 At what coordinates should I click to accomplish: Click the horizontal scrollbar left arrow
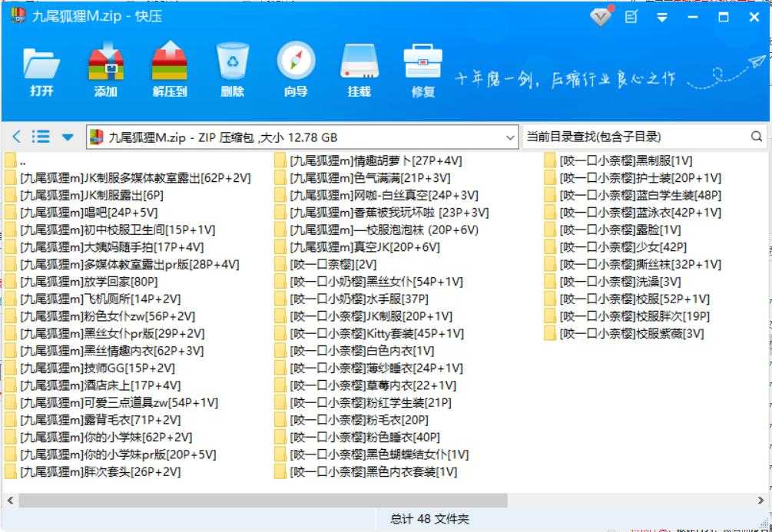pos(10,501)
